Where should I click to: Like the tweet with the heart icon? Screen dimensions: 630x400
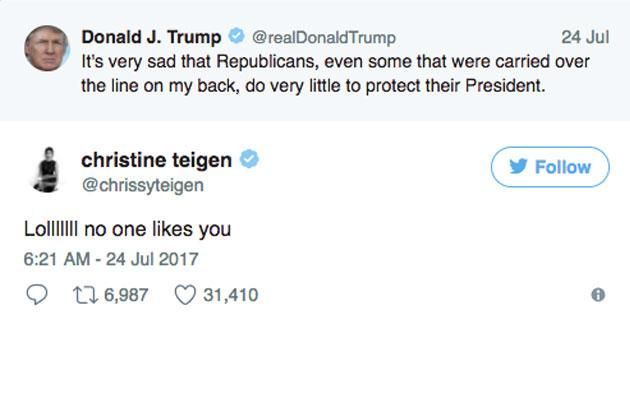(x=185, y=295)
